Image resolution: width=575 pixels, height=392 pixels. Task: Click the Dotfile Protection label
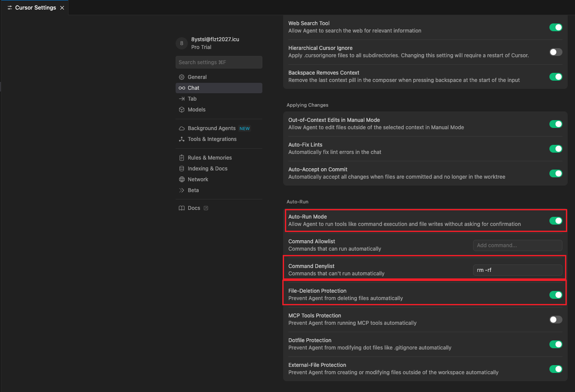(310, 340)
